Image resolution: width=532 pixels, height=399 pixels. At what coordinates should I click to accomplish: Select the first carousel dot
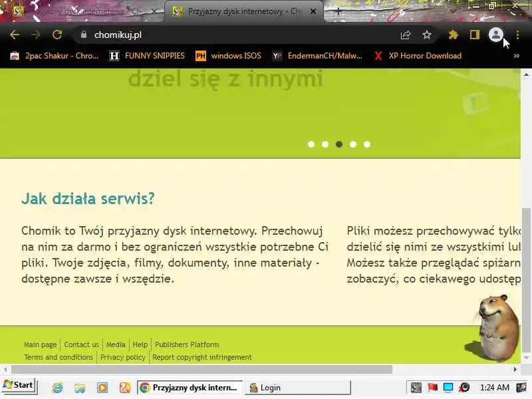(311, 144)
